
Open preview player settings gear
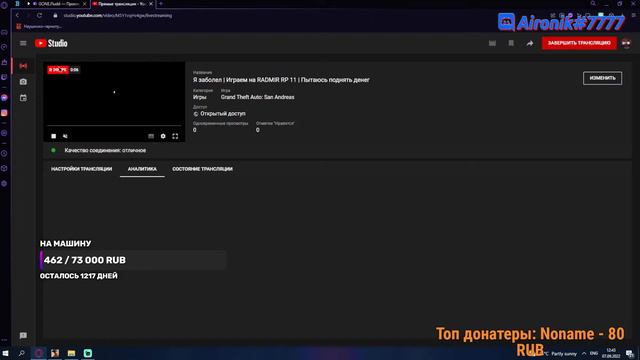[163, 136]
